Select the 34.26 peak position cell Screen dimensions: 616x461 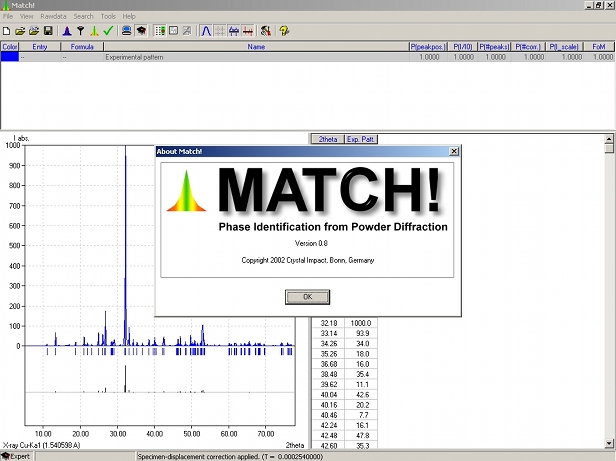[x=328, y=343]
